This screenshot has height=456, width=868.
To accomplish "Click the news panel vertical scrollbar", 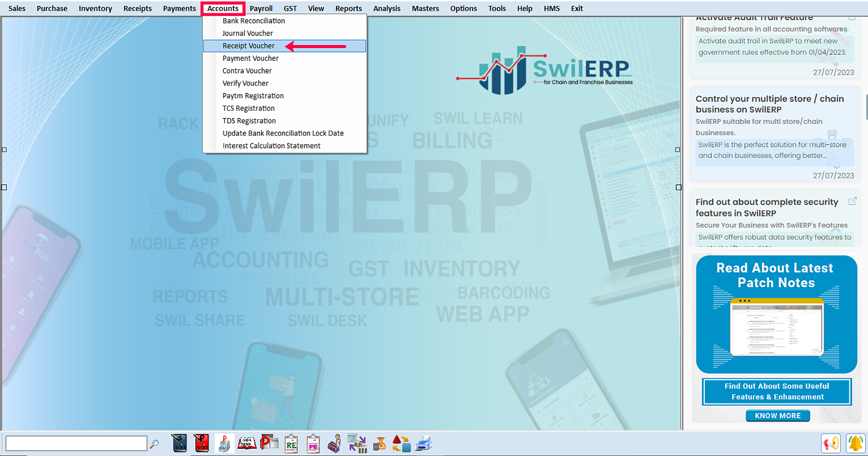I will [x=866, y=108].
